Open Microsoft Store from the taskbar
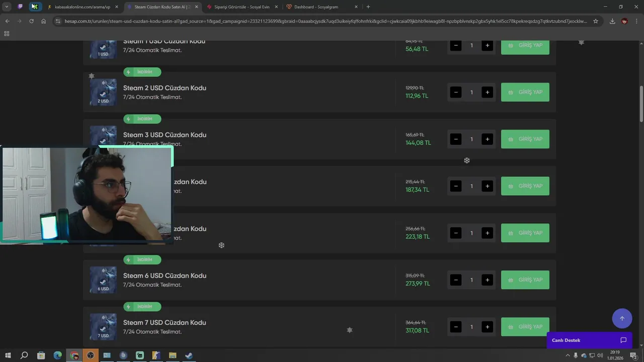 pyautogui.click(x=41, y=355)
